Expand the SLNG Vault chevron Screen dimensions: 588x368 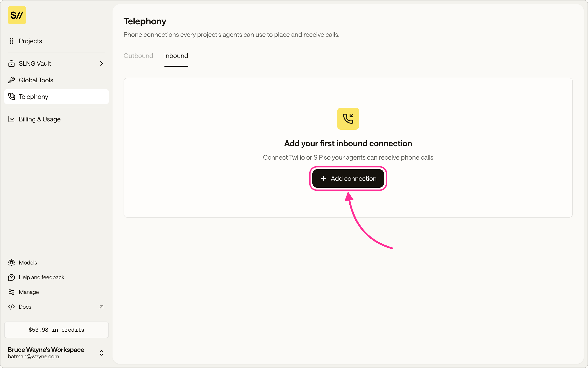pos(102,63)
